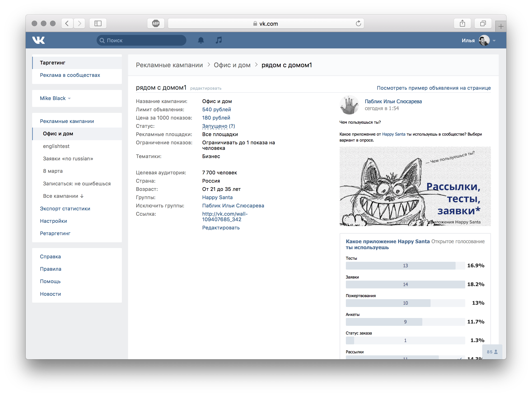The image size is (532, 396).
Task: Open Happy Santa group link in details
Action: 217,198
